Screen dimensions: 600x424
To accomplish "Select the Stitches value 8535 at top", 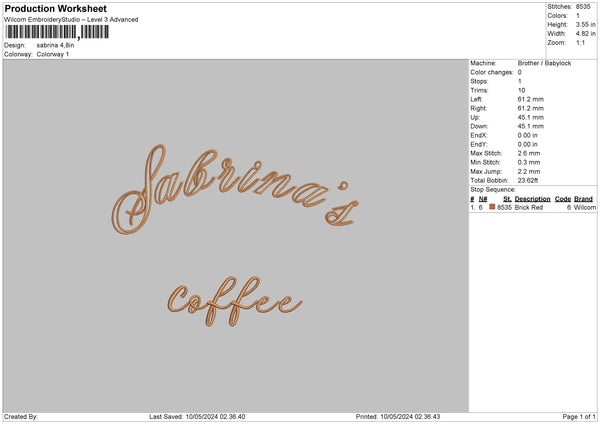I will 583,7.
